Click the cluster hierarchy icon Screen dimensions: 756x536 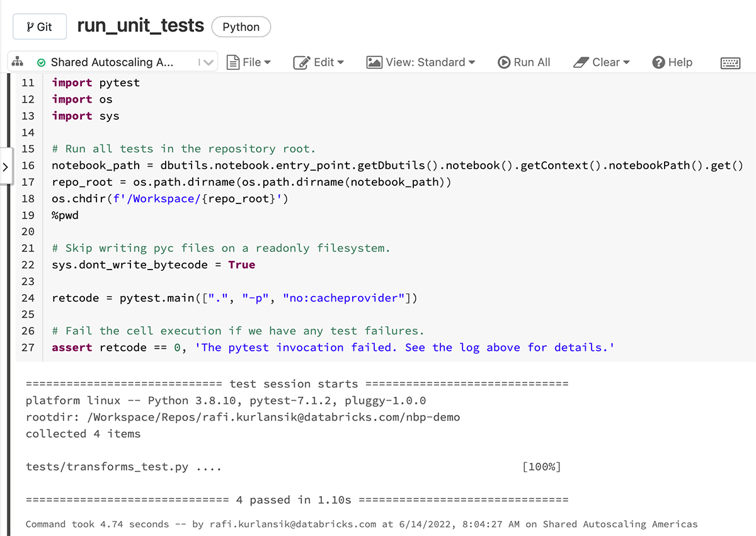[x=18, y=62]
